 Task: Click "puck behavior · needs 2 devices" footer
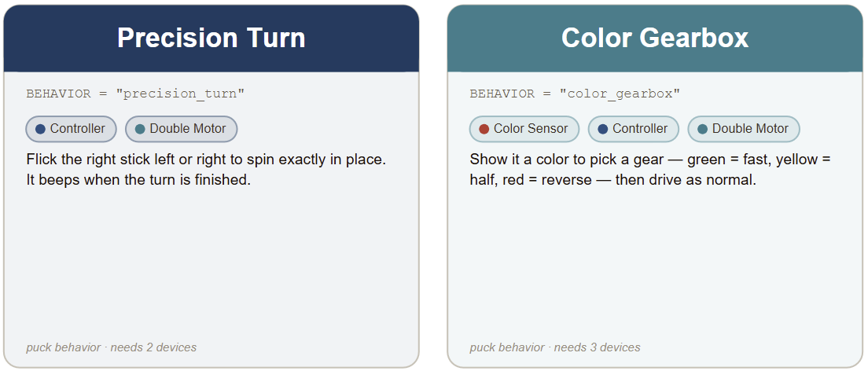(112, 347)
